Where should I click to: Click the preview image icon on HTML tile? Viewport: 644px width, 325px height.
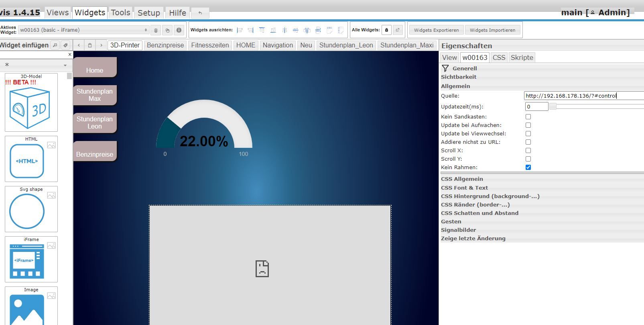coord(51,145)
